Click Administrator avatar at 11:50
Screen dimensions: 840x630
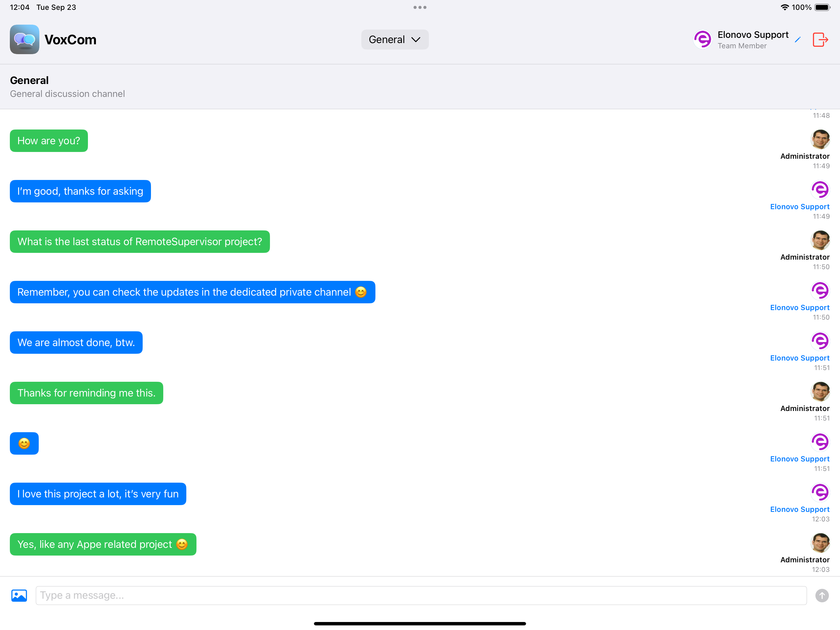tap(820, 240)
